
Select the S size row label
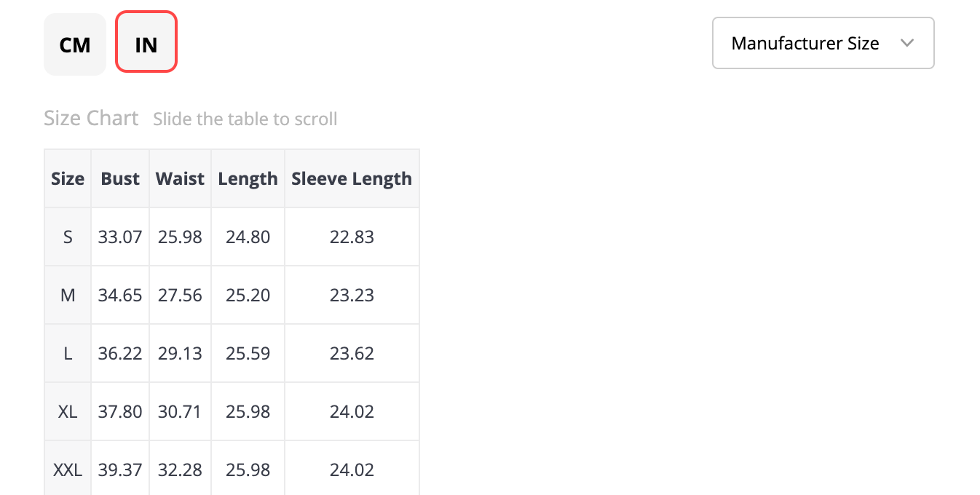click(68, 237)
